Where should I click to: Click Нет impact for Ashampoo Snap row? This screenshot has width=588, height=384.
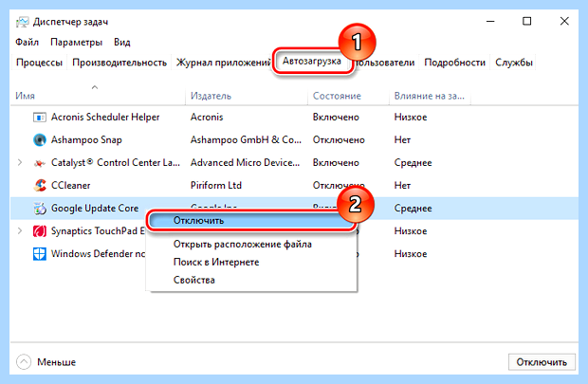click(402, 140)
